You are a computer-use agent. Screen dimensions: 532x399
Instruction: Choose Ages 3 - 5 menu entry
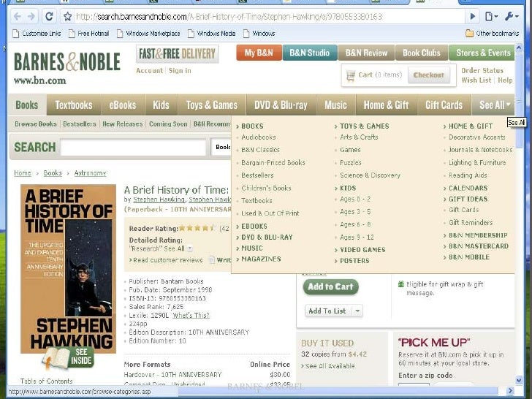coord(355,212)
